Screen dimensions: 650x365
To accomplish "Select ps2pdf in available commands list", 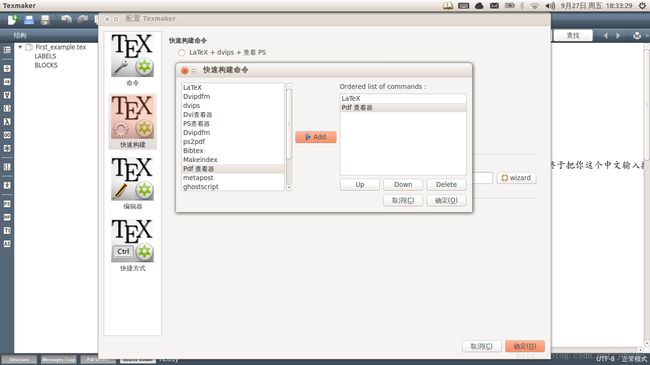I will (x=233, y=141).
